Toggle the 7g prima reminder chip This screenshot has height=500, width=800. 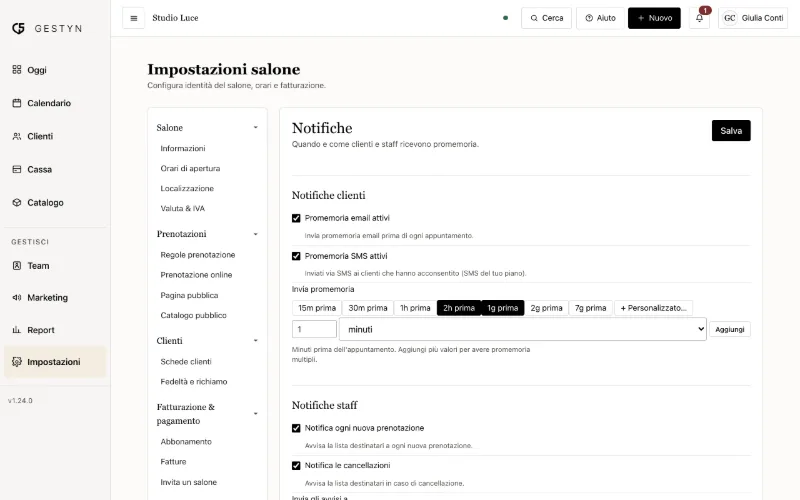(590, 308)
